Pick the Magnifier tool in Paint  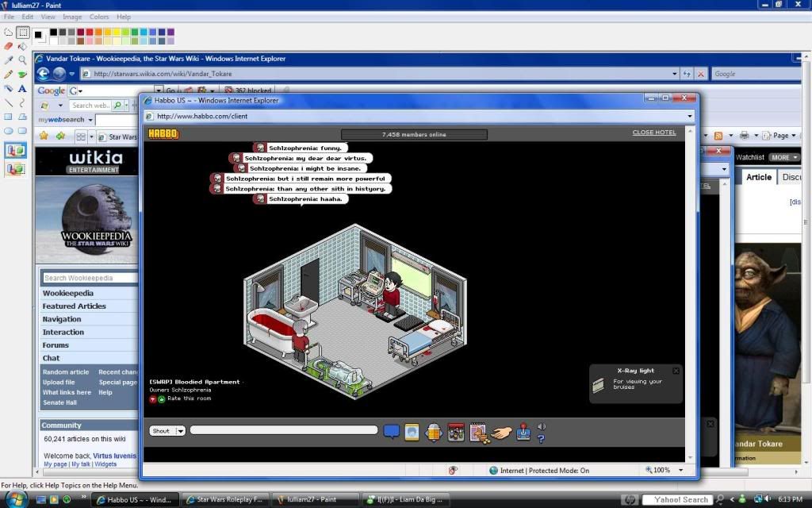tap(22, 60)
